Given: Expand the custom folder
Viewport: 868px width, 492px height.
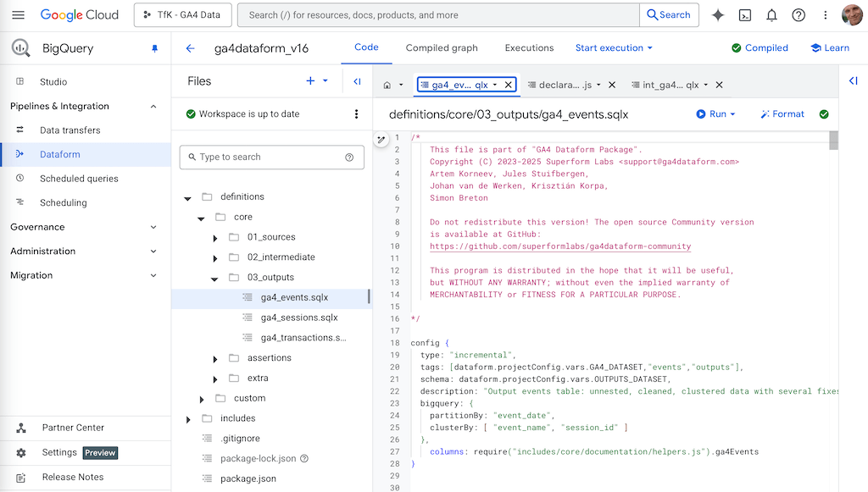Looking at the screenshot, I should pyautogui.click(x=202, y=399).
